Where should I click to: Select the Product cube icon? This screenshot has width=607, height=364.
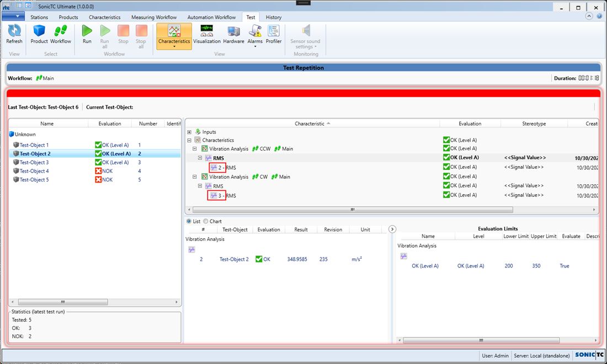tap(39, 31)
